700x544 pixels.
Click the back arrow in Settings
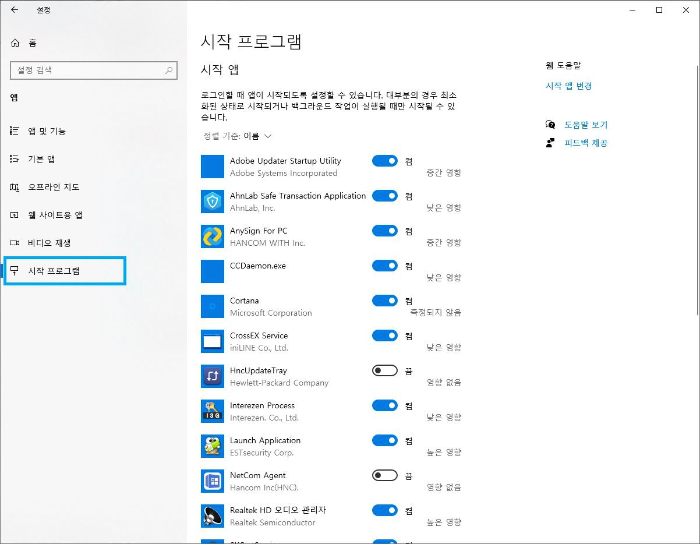pyautogui.click(x=15, y=10)
